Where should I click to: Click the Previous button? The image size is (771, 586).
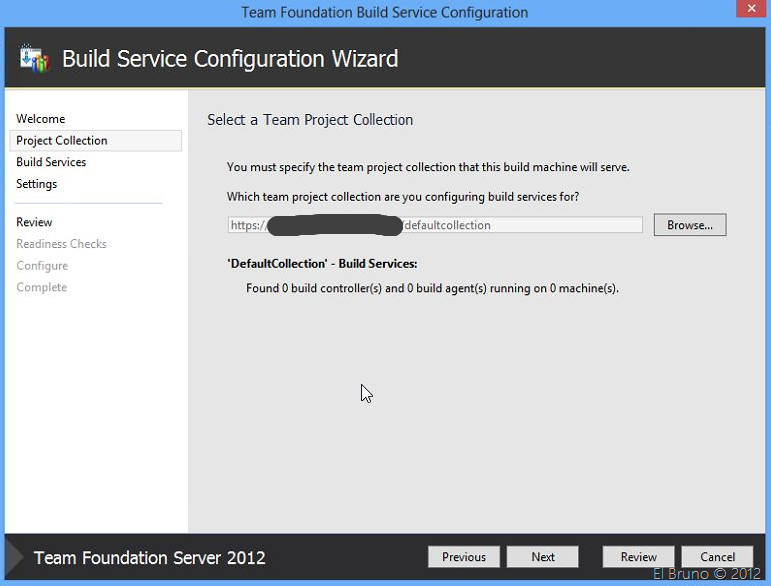pos(464,557)
